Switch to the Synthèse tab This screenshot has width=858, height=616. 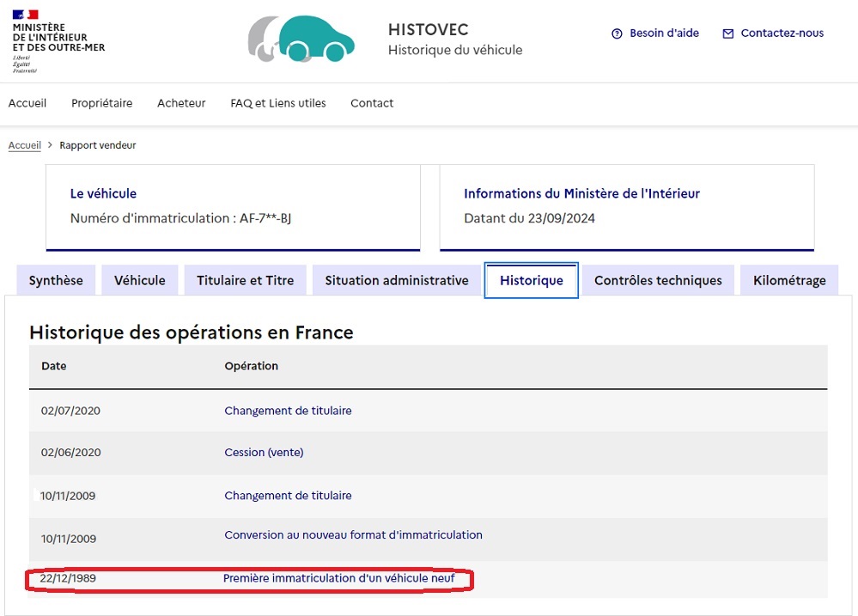(x=56, y=280)
